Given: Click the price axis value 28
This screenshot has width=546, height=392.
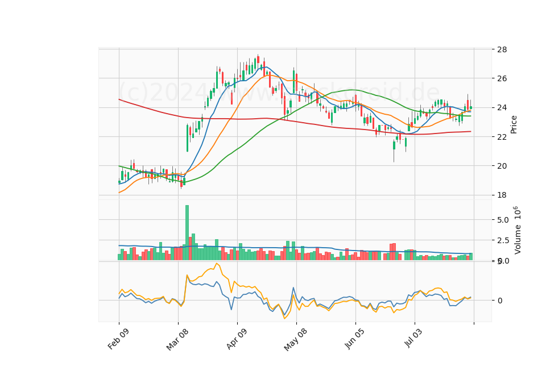Looking at the screenshot, I should 502,49.
